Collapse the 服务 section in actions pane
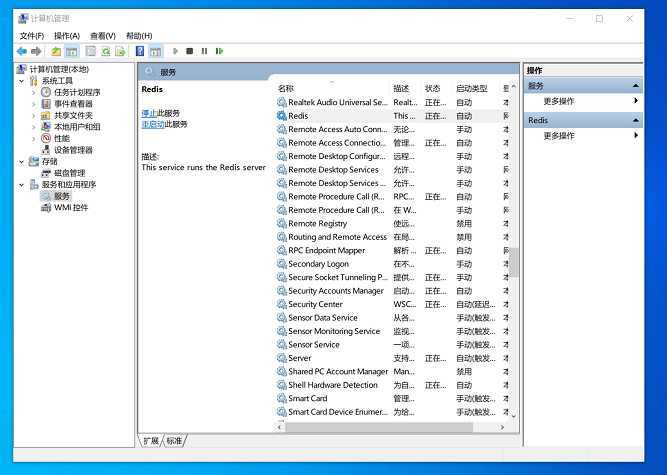Image resolution: width=667 pixels, height=475 pixels. point(636,86)
